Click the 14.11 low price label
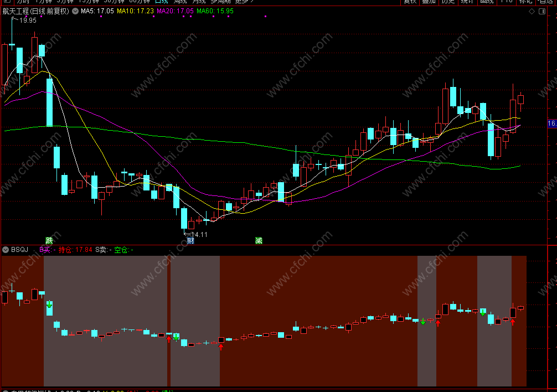The image size is (557, 392). pyautogui.click(x=199, y=234)
